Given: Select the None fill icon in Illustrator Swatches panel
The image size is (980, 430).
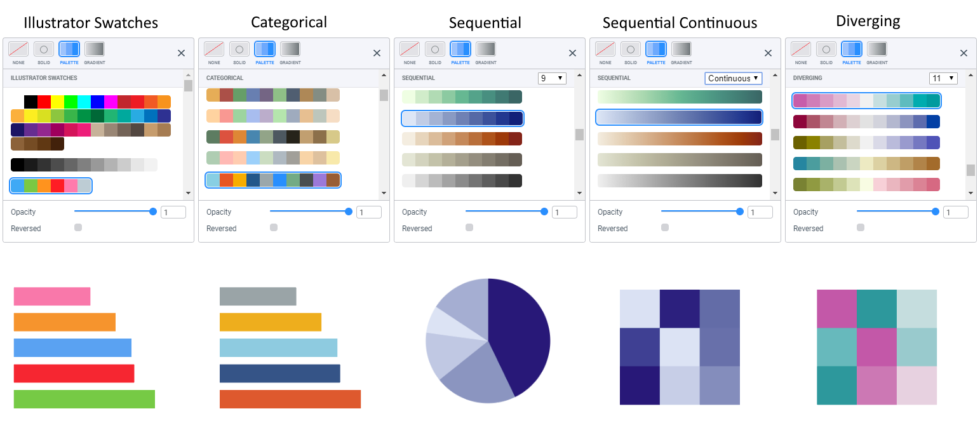Looking at the screenshot, I should coord(18,51).
